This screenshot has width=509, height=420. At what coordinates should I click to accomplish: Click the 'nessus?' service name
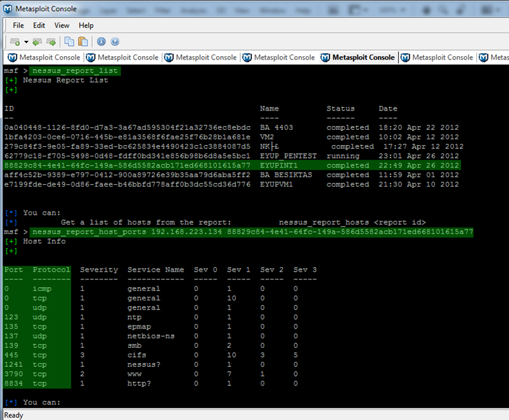pyautogui.click(x=144, y=364)
